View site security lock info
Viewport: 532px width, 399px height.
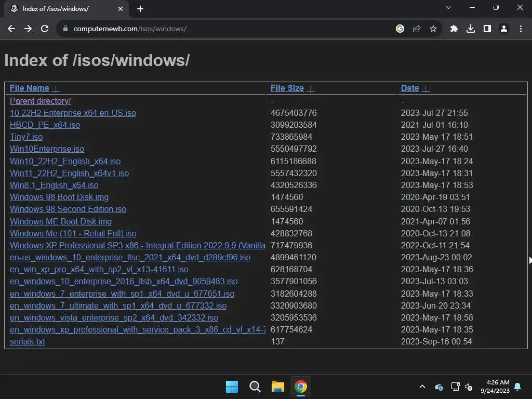65,29
